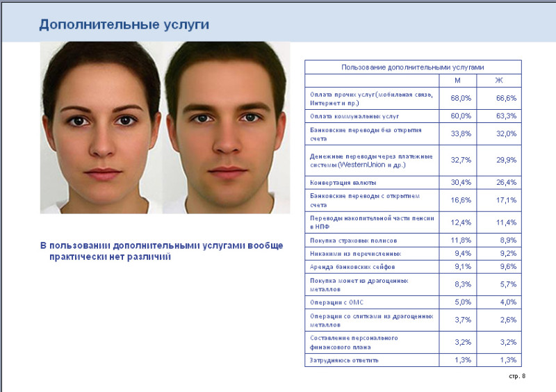Select the "Составление персонального финансового плана" row label
The image size is (556, 392).
click(x=353, y=342)
